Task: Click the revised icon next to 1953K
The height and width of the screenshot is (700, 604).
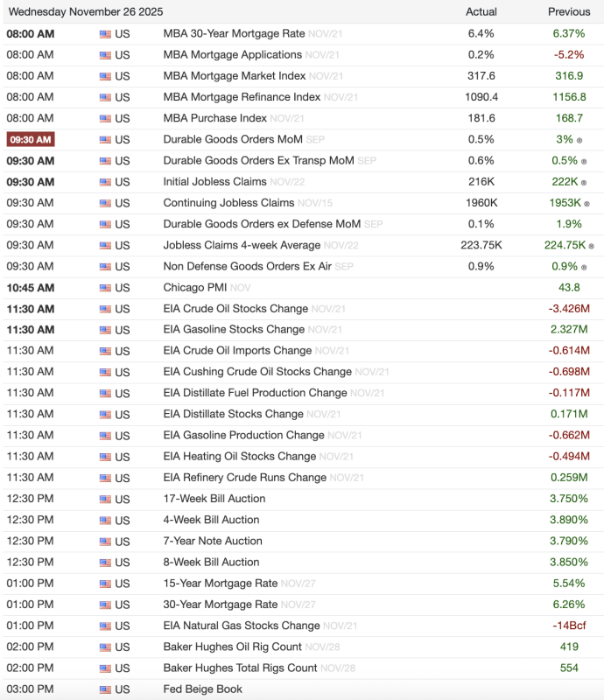Action: coord(588,203)
